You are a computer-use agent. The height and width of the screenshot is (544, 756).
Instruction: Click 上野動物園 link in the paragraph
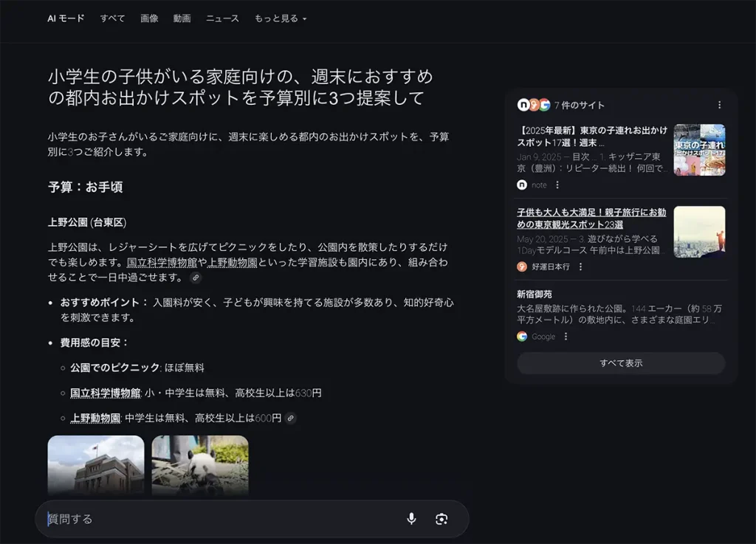tap(232, 262)
